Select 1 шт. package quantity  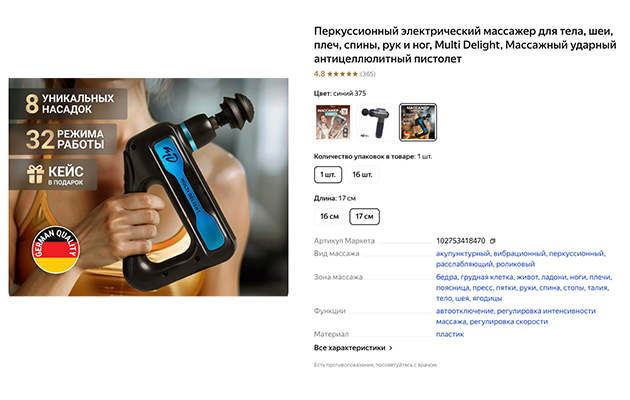pyautogui.click(x=328, y=175)
